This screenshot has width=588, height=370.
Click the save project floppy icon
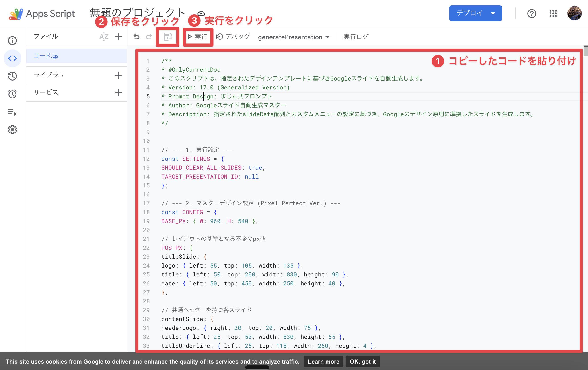(168, 37)
